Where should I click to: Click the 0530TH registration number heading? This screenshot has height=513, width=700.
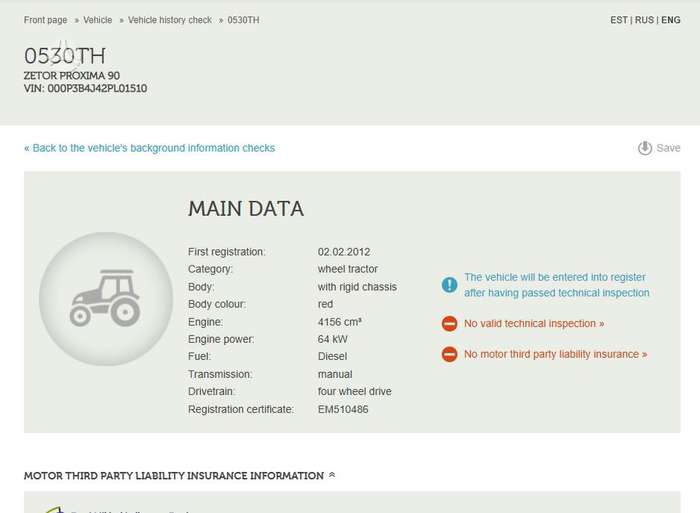(65, 56)
